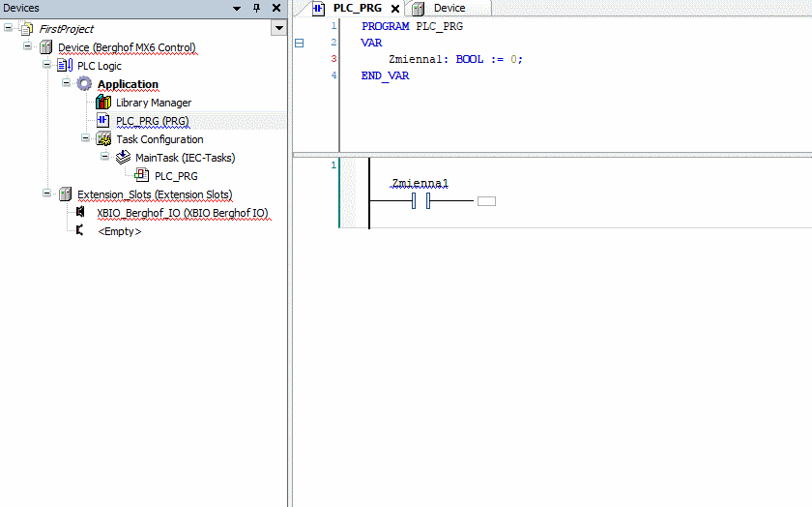Select Device (Berghof MX6 Control) tree item

tap(127, 47)
